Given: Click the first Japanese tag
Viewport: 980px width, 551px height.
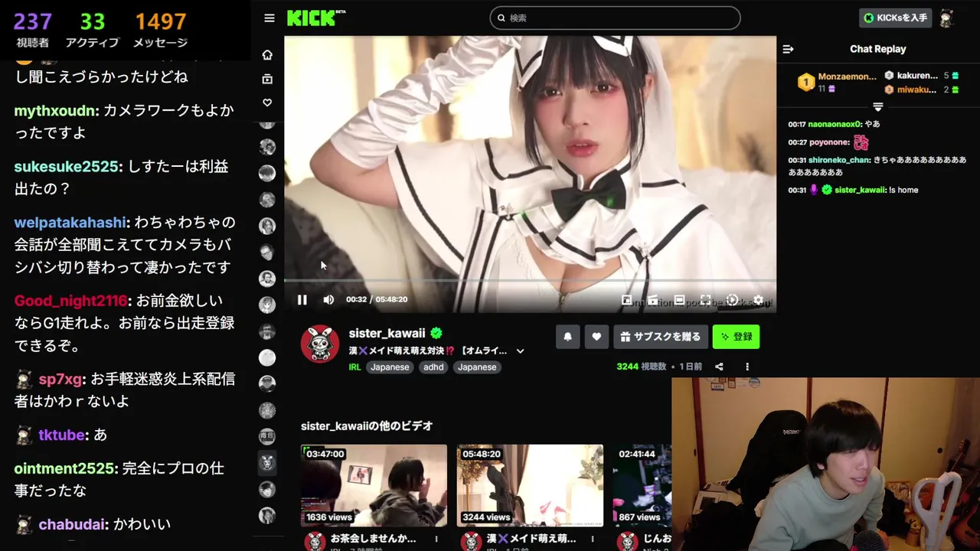Looking at the screenshot, I should tap(390, 367).
